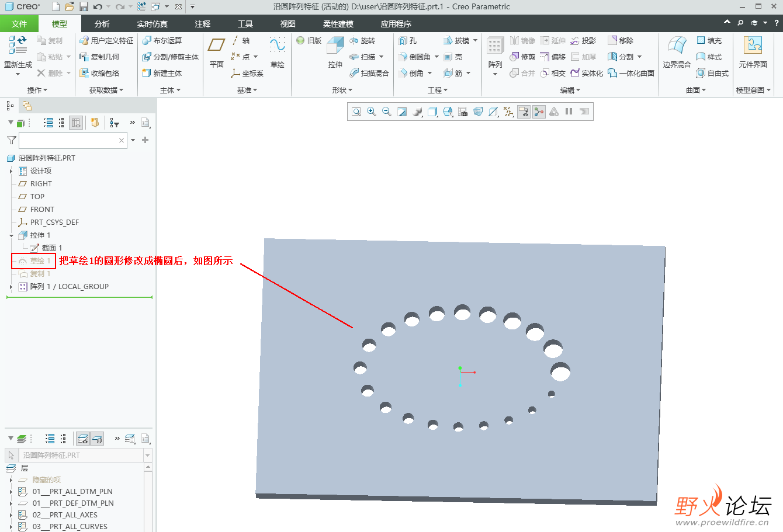This screenshot has width=783, height=532.
Task: Click the Save icon in quick access toolbar
Action: 84,6
